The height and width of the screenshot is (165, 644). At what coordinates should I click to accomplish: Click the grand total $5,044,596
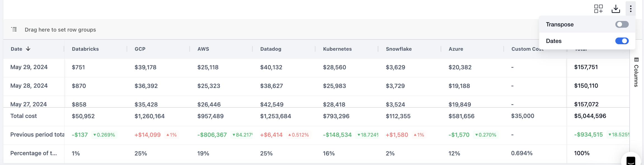[590, 116]
